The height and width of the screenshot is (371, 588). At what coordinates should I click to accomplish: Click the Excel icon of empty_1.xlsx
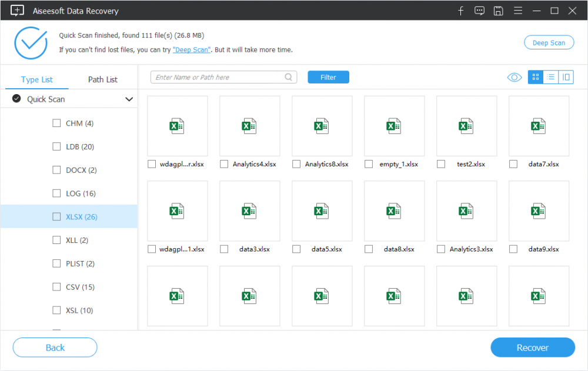pos(394,126)
